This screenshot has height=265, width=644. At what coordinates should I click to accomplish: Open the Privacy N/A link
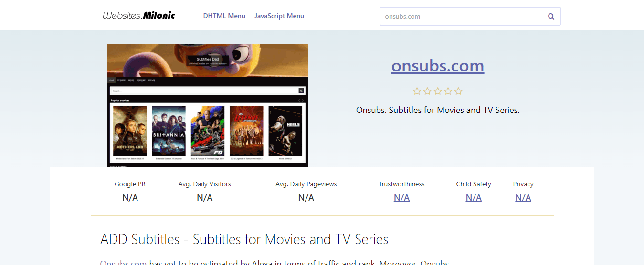pyautogui.click(x=523, y=197)
